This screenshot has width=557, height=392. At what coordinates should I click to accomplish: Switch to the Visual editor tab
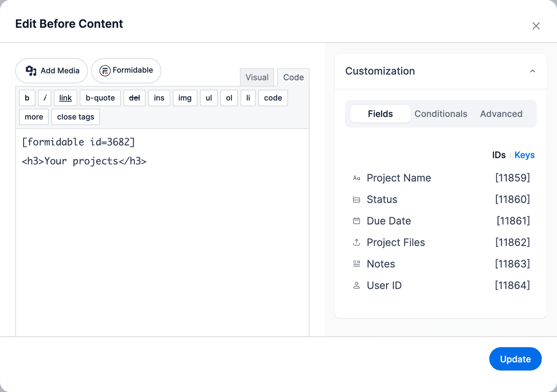pos(257,77)
